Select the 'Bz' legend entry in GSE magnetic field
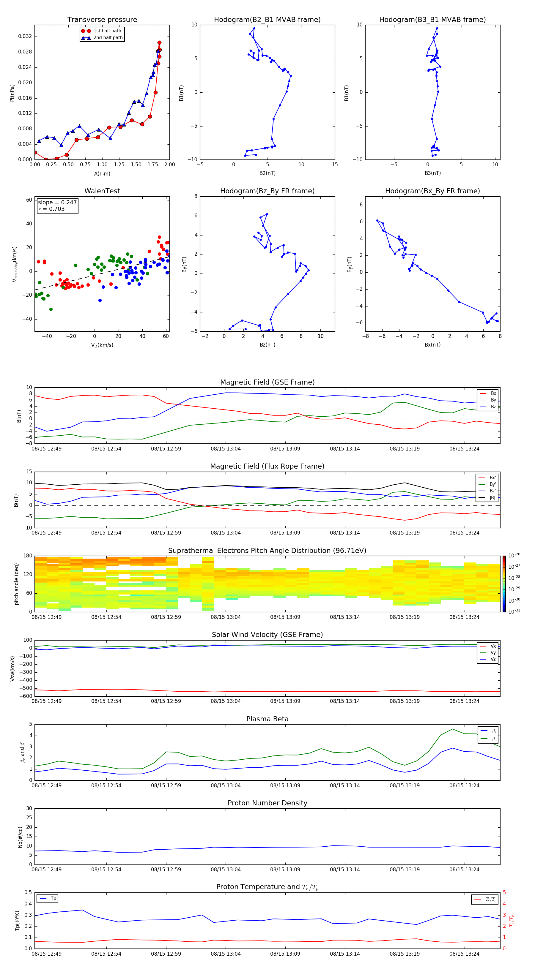Viewport: 535px width, 980px height. 488,407
